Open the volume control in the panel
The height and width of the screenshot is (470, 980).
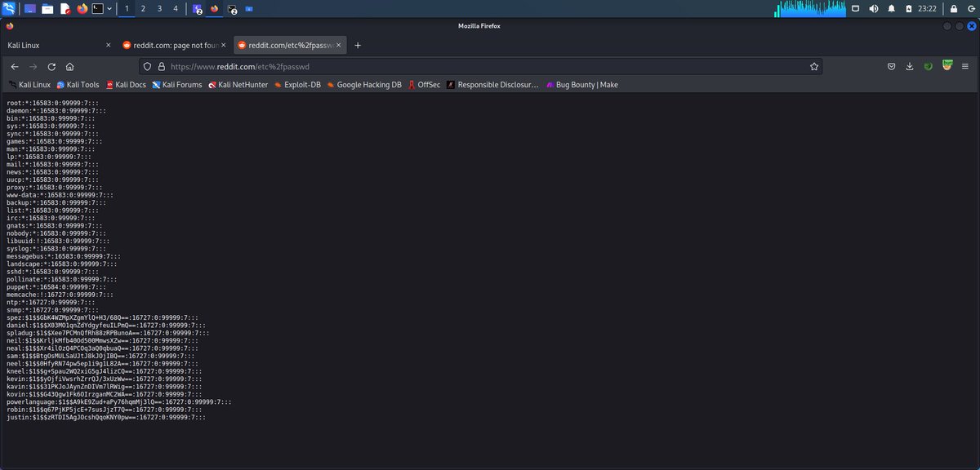pyautogui.click(x=874, y=9)
